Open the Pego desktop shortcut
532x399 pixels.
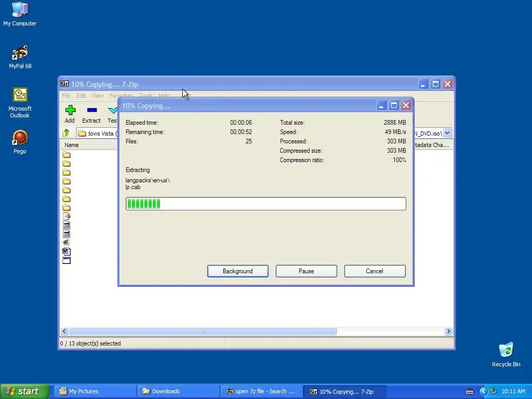(20, 142)
